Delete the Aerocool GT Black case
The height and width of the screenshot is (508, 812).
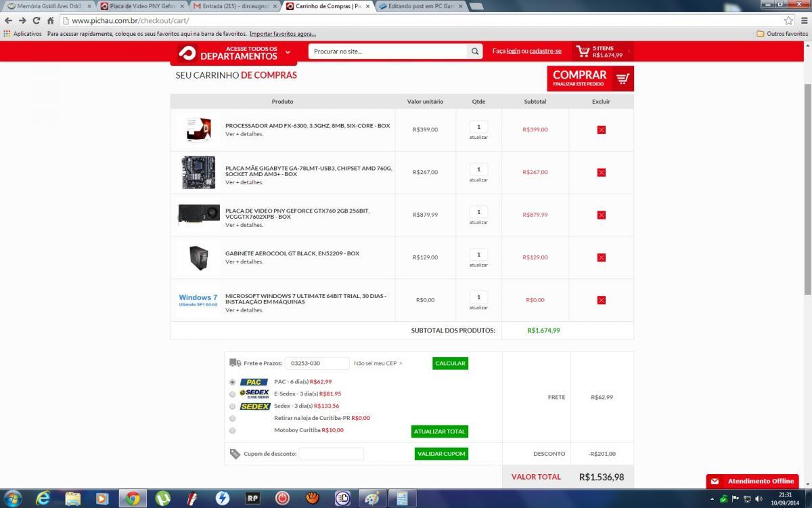tap(601, 257)
